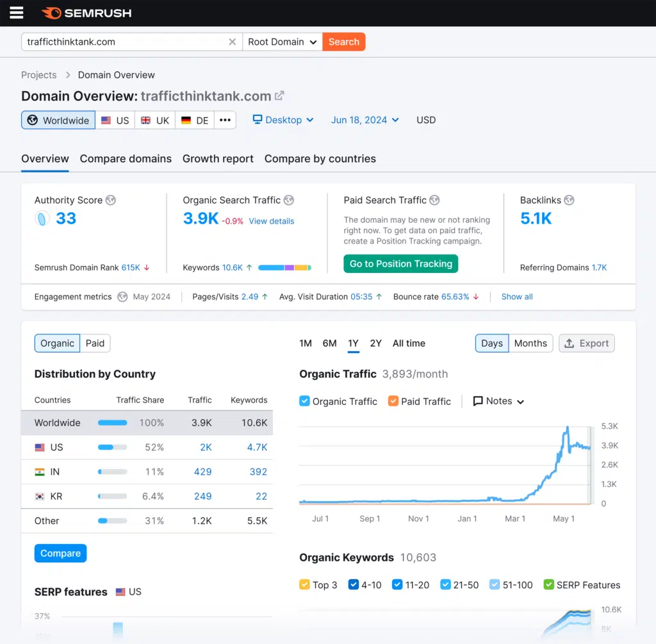The height and width of the screenshot is (644, 656).
Task: Click the View details link
Action: pyautogui.click(x=272, y=221)
